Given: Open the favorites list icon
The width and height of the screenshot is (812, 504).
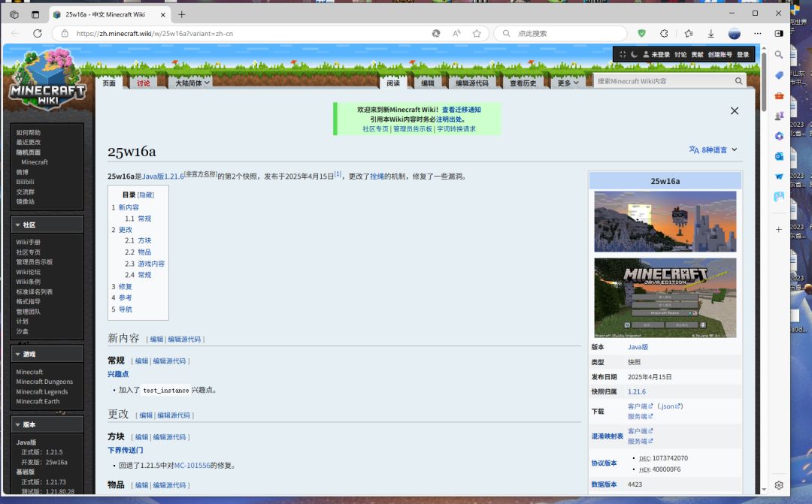Looking at the screenshot, I should (688, 33).
